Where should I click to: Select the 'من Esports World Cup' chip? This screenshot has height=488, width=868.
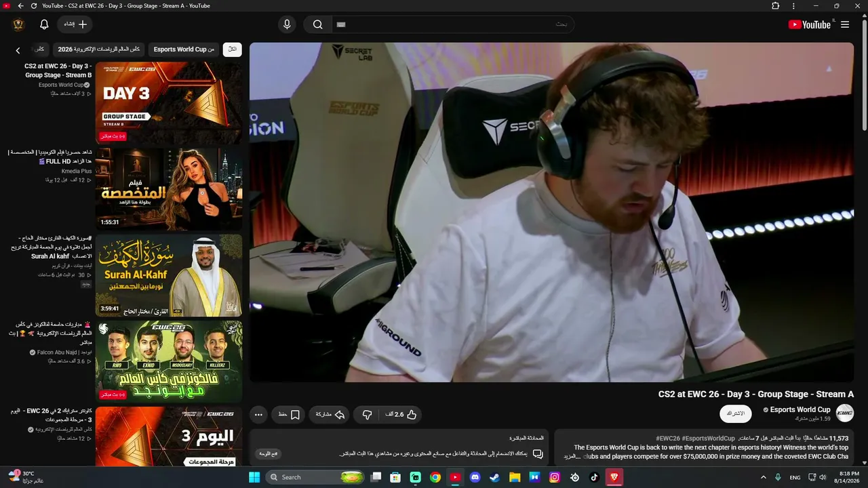click(x=184, y=49)
